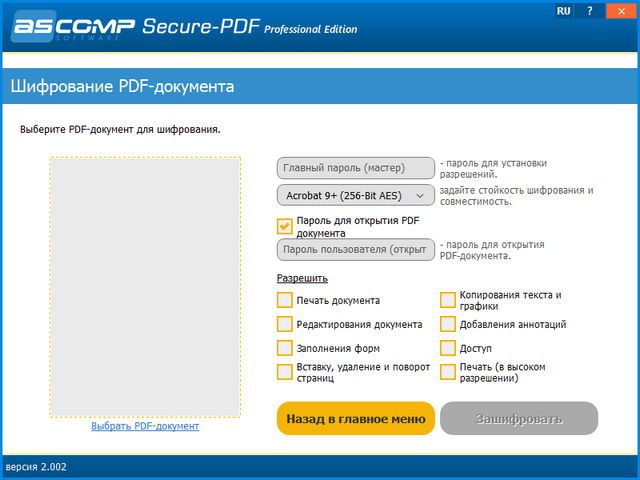This screenshot has height=480, width=640.
Task: Open Acrobat 9+ (256-Bit AES) encryption dropdown
Action: tap(355, 196)
